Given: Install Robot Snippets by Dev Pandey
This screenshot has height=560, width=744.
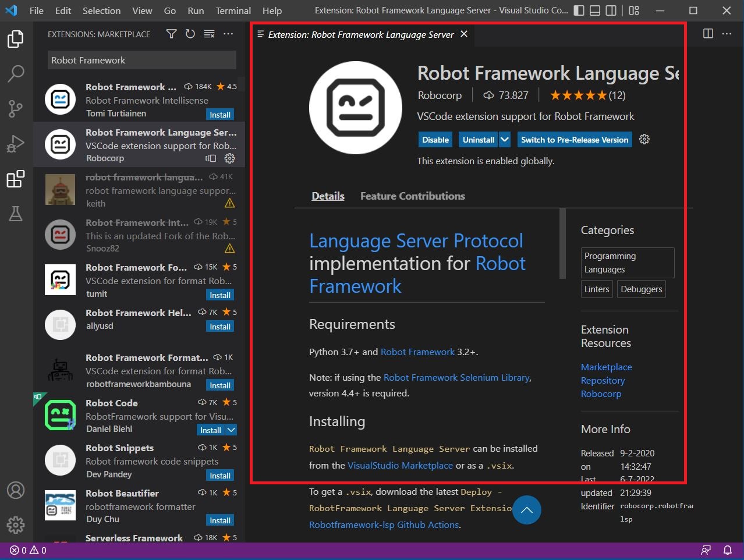Looking at the screenshot, I should pyautogui.click(x=220, y=476).
